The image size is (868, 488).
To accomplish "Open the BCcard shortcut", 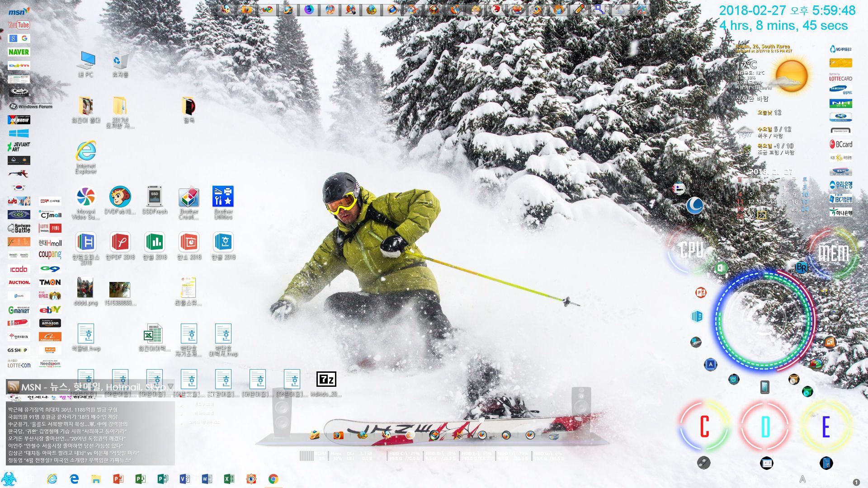I will pyautogui.click(x=840, y=145).
